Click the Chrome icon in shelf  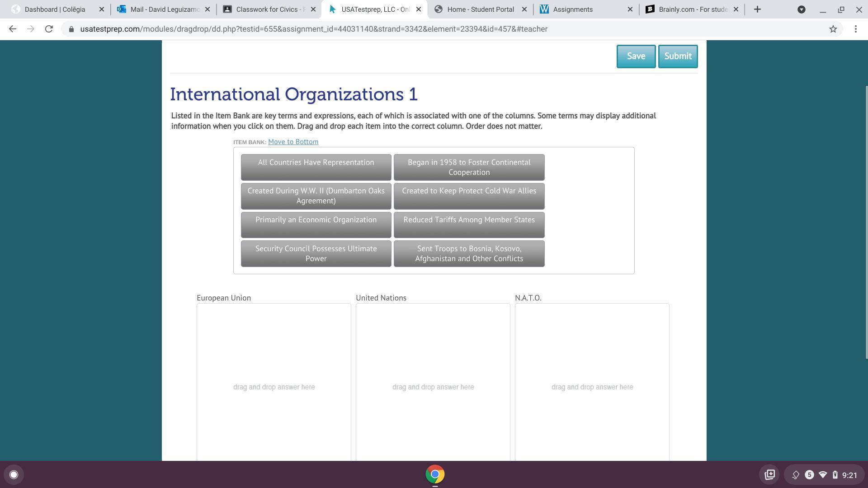point(434,474)
